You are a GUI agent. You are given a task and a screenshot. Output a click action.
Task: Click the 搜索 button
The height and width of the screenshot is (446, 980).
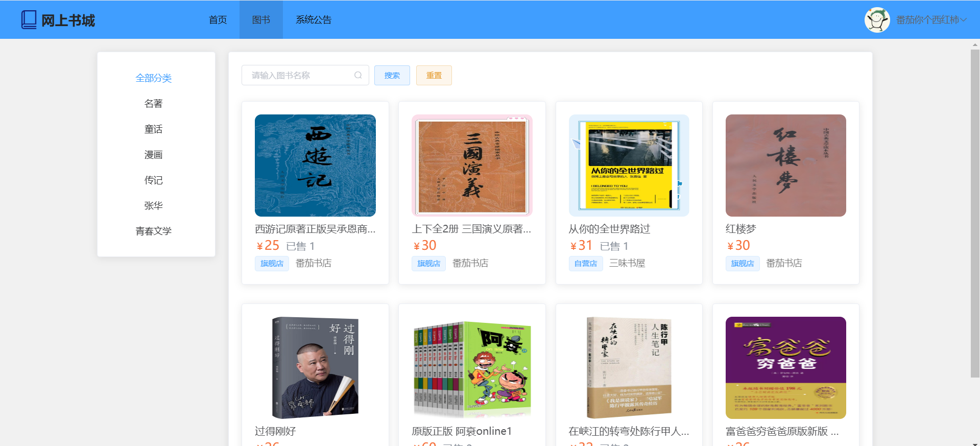392,75
